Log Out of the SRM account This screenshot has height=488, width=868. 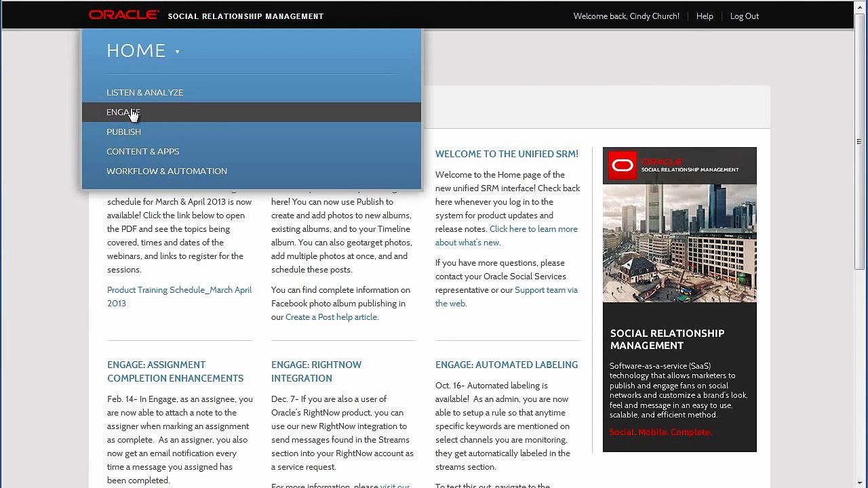pyautogui.click(x=744, y=16)
